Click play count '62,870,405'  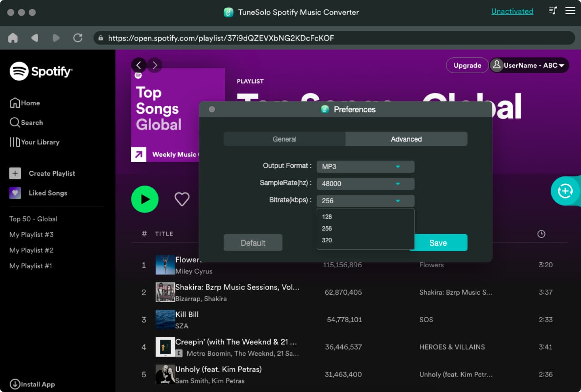coord(343,292)
